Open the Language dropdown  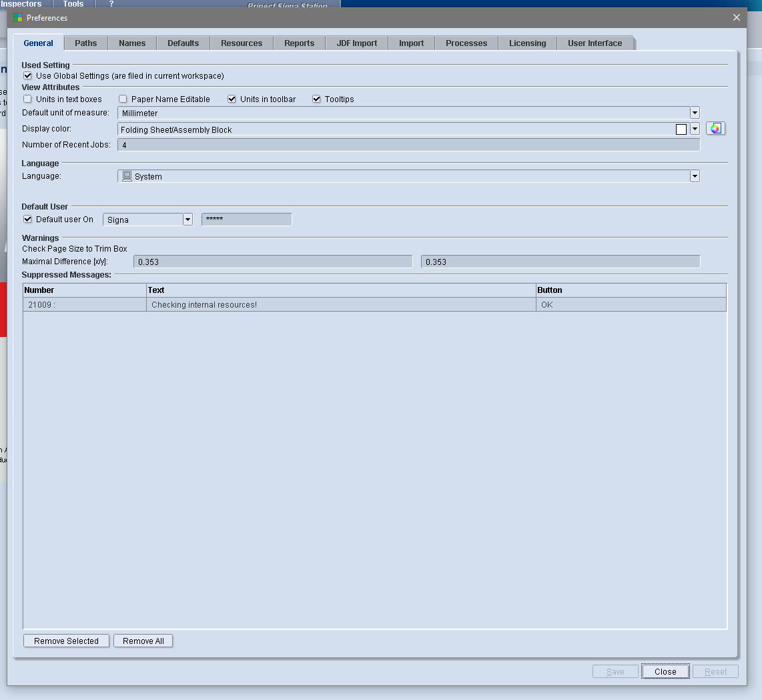695,176
